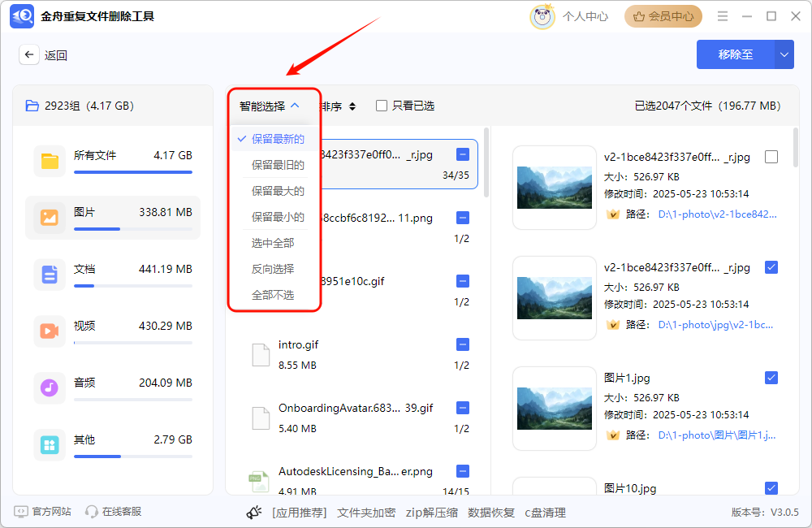Viewport: 812px width, 528px height.
Task: Click the first landscape preview thumbnail
Action: coord(554,188)
